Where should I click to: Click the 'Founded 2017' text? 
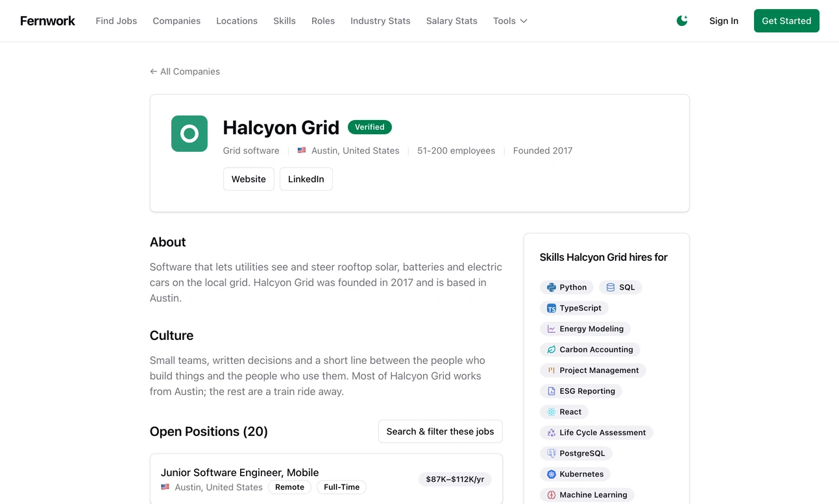[x=543, y=150]
